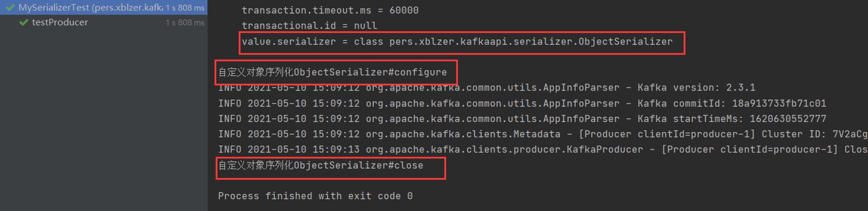868x211 pixels.
Task: Click the Kafka startTimeMs log line
Action: click(522, 119)
